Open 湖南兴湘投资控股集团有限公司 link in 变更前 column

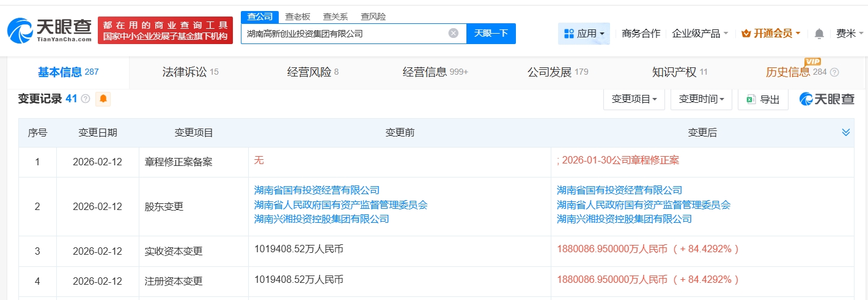point(322,219)
